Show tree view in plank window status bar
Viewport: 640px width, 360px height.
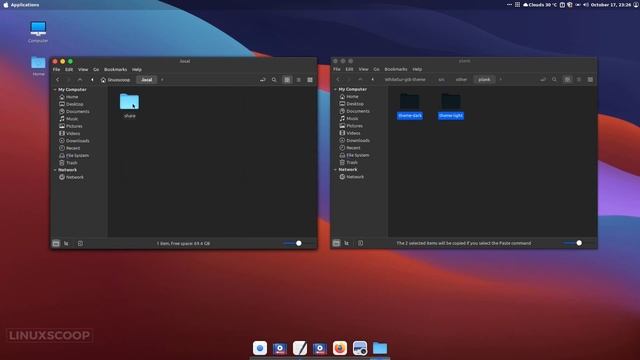347,243
